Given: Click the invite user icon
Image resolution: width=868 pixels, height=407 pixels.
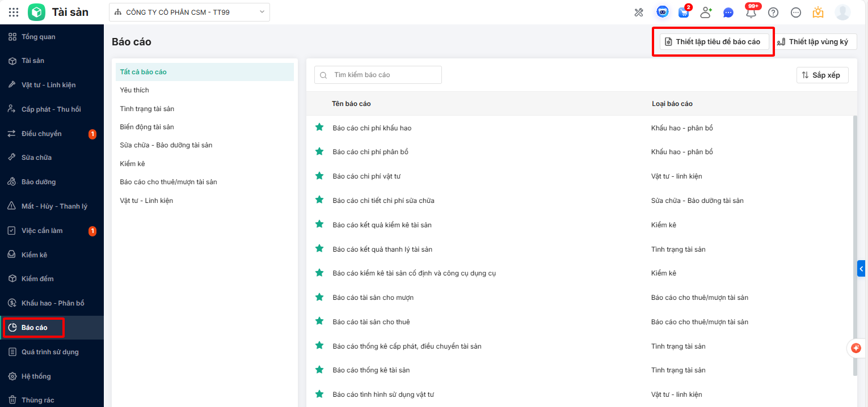Looking at the screenshot, I should (706, 12).
